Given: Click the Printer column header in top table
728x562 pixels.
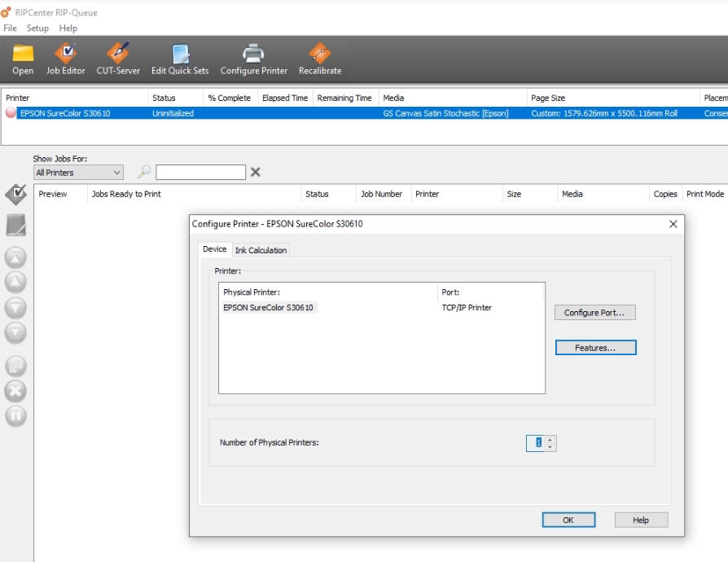Looking at the screenshot, I should click(74, 98).
